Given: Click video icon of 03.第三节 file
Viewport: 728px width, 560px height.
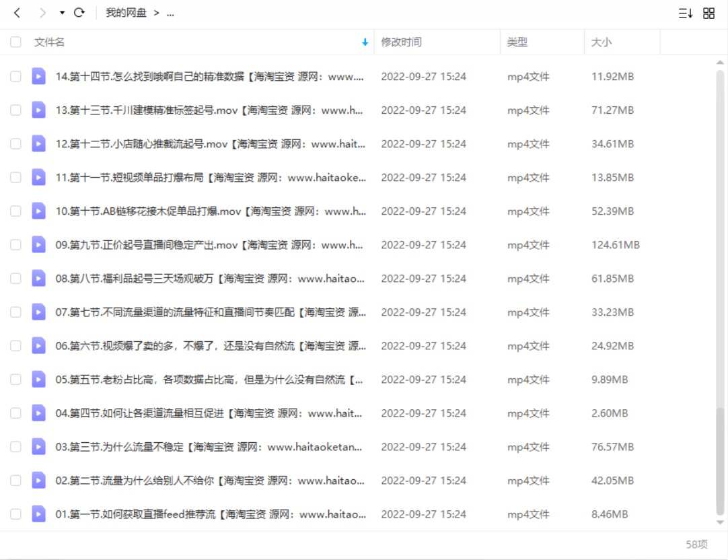Looking at the screenshot, I should (38, 447).
